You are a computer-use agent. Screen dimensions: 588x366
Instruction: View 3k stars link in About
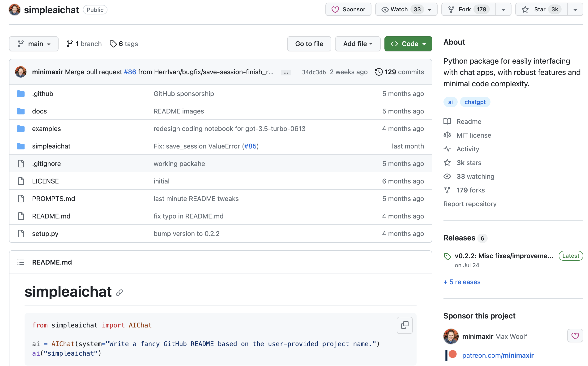click(x=462, y=163)
